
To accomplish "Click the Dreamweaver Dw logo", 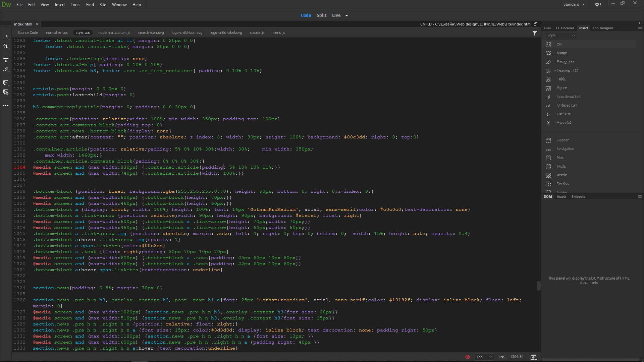I will tap(6, 5).
